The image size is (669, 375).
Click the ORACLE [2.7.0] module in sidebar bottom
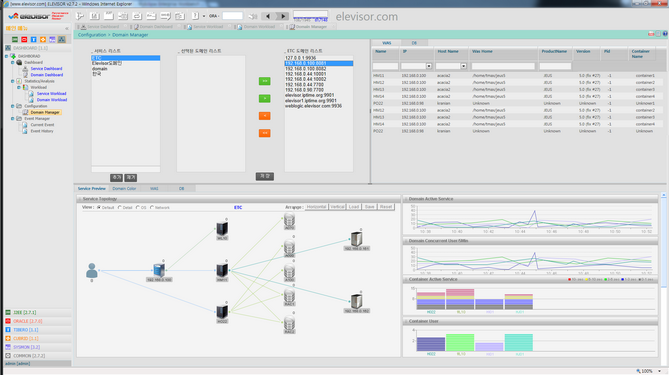click(37, 321)
